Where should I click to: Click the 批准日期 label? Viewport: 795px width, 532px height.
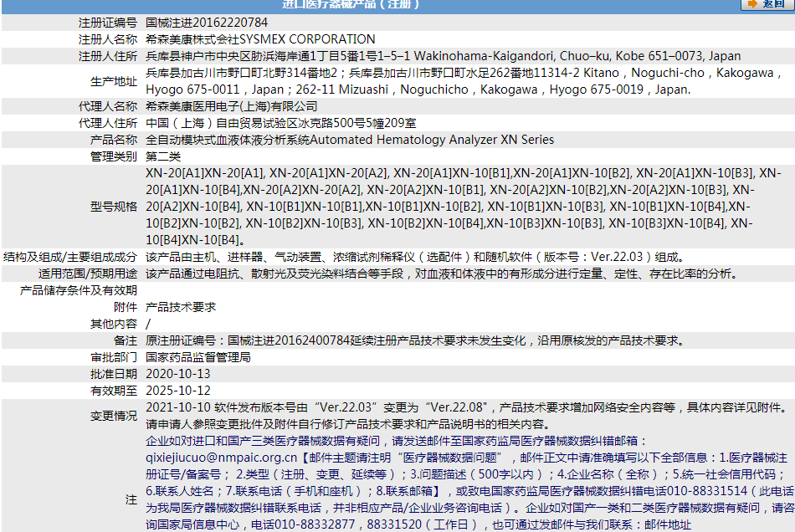[x=114, y=374]
